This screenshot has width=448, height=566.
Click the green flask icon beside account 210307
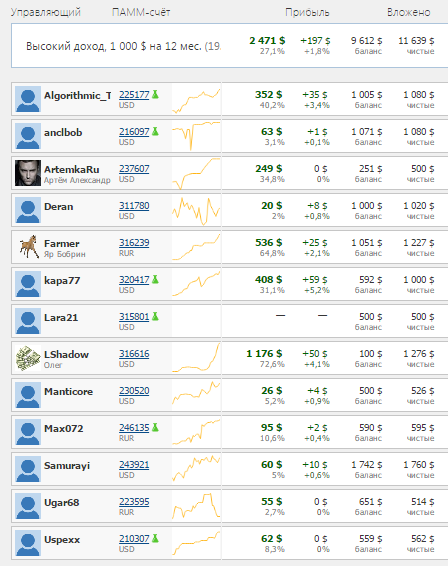[x=155, y=539]
